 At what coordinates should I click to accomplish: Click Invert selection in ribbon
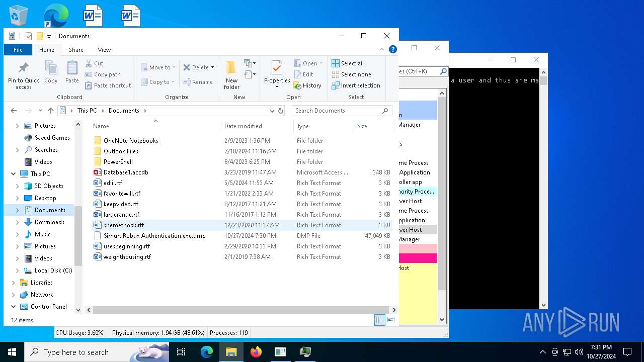(356, 85)
